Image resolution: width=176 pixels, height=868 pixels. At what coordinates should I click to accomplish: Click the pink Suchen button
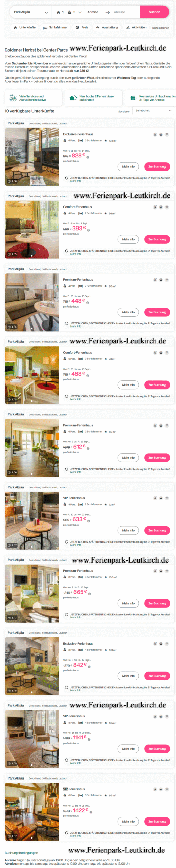(154, 12)
